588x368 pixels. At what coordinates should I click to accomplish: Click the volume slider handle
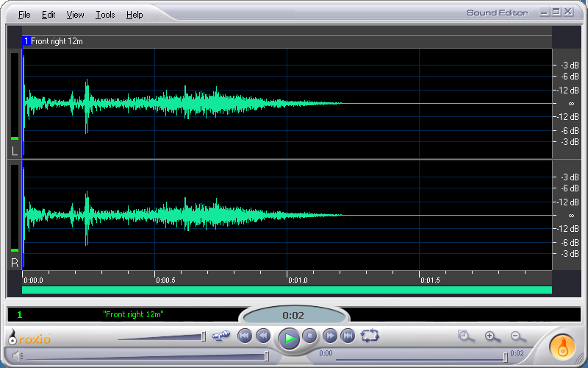click(x=204, y=336)
